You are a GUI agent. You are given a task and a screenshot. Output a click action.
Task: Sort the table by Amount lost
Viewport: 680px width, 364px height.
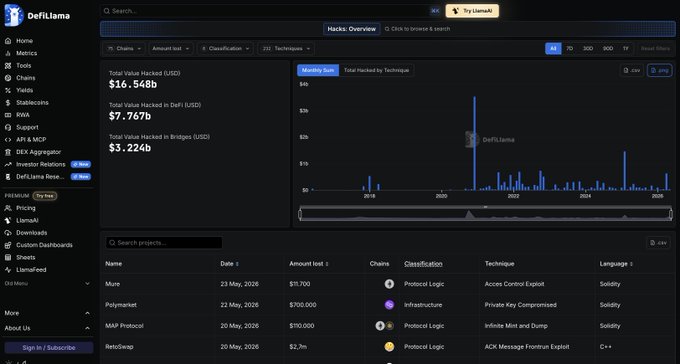(x=308, y=264)
